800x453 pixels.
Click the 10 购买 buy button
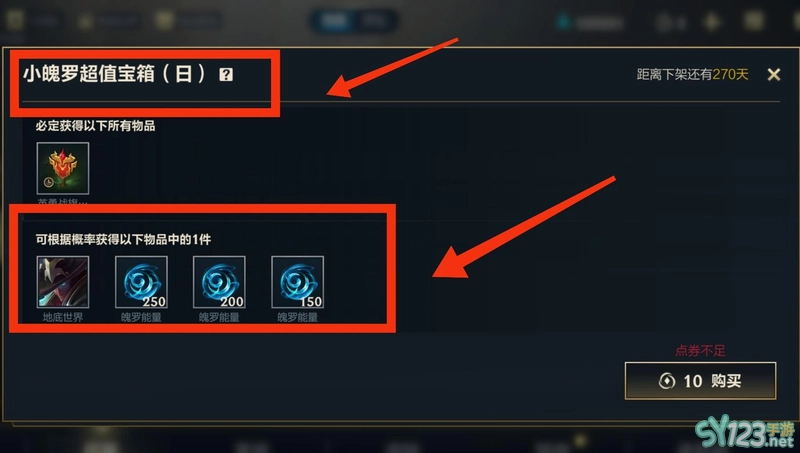point(701,381)
